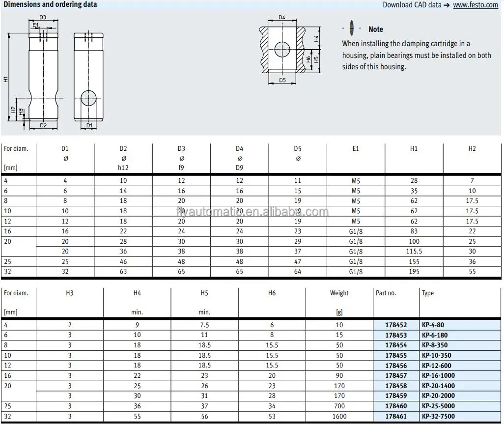The width and height of the screenshot is (504, 424).
Task: Click the H1 column header
Action: 414,149
